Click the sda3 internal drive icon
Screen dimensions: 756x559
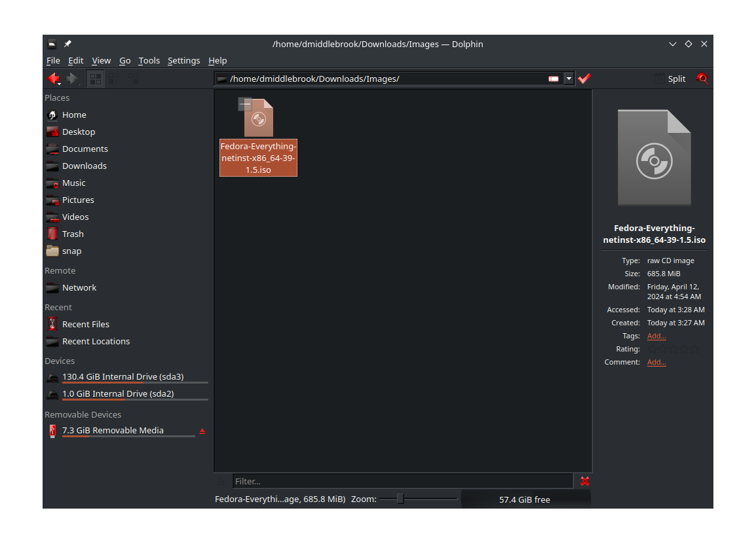pos(52,377)
